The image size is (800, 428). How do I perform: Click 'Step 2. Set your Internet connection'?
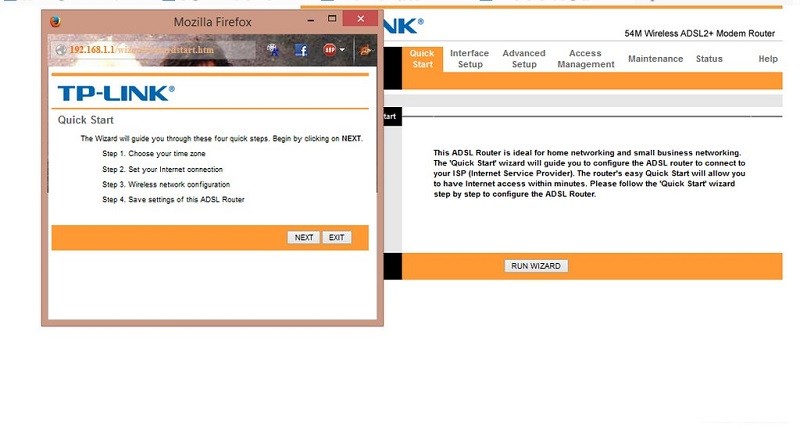click(x=162, y=169)
